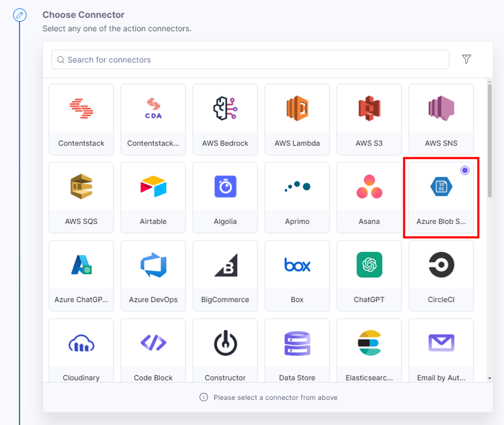This screenshot has height=425, width=504.
Task: Select the Aprimo dots icon
Action: (297, 186)
